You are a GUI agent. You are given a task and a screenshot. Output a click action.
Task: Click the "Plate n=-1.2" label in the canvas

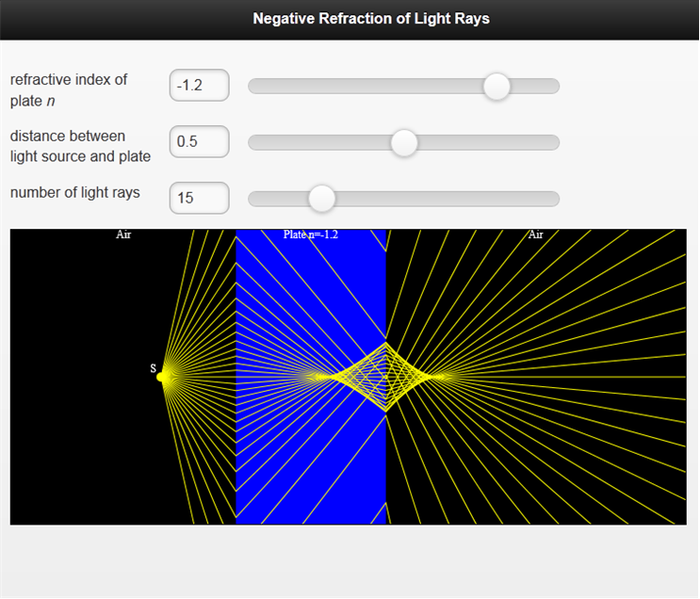(310, 235)
